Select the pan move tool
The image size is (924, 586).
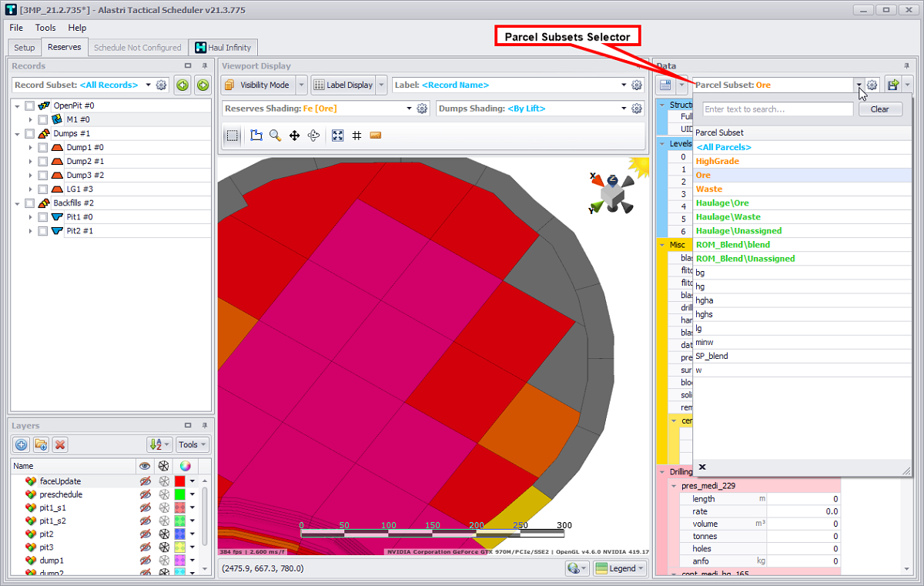tap(294, 136)
